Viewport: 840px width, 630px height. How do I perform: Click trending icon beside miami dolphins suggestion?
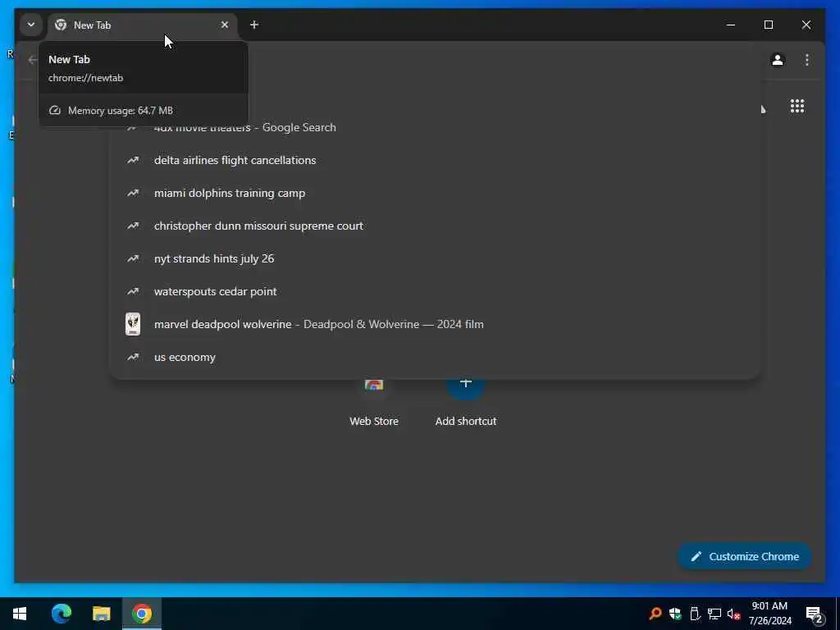click(x=132, y=193)
